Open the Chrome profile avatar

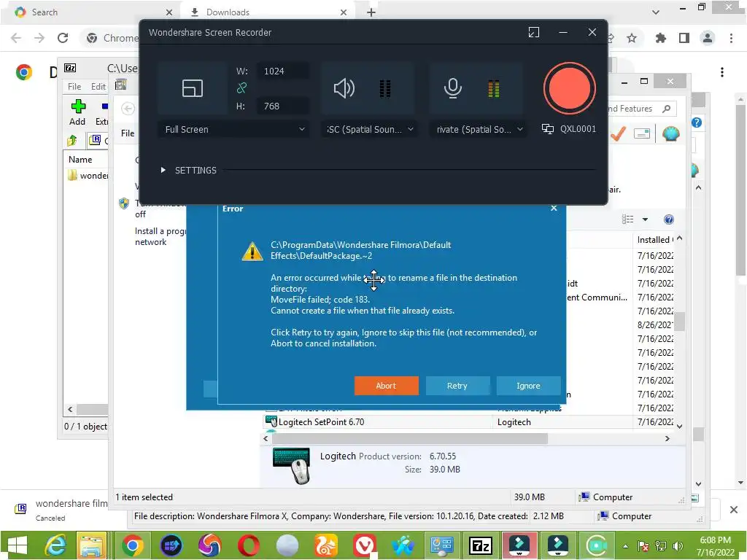(x=708, y=38)
